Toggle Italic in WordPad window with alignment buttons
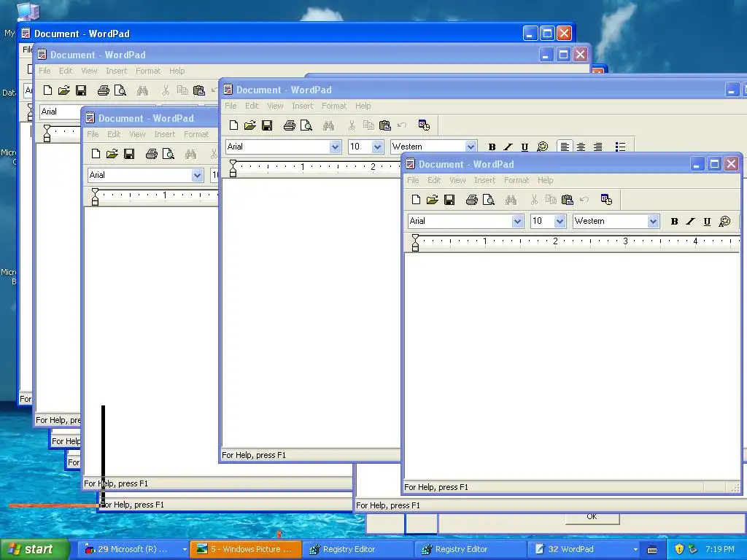Viewport: 747px width, 560px height. (508, 147)
